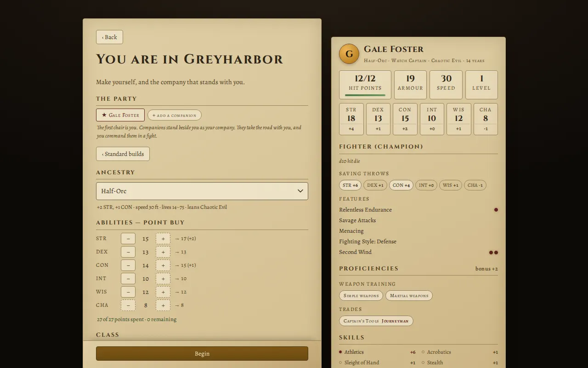The width and height of the screenshot is (588, 368).
Task: Click the Simple weapons chip
Action: 361,296
